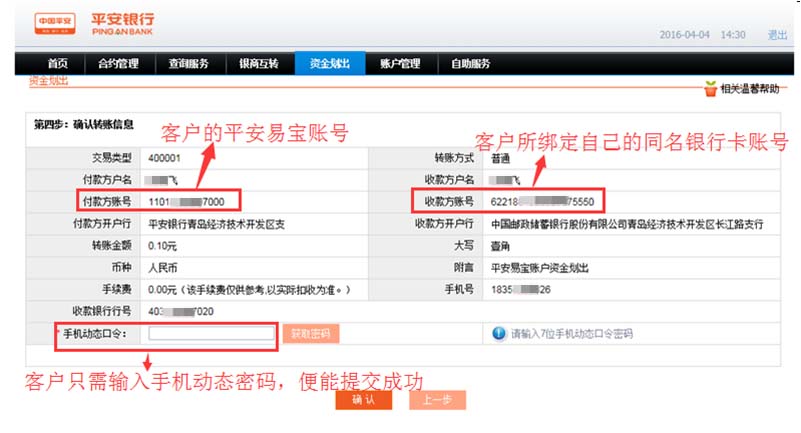801x433 pixels.
Task: Click the 收款银行行号 value 403…020
Action: click(x=181, y=311)
